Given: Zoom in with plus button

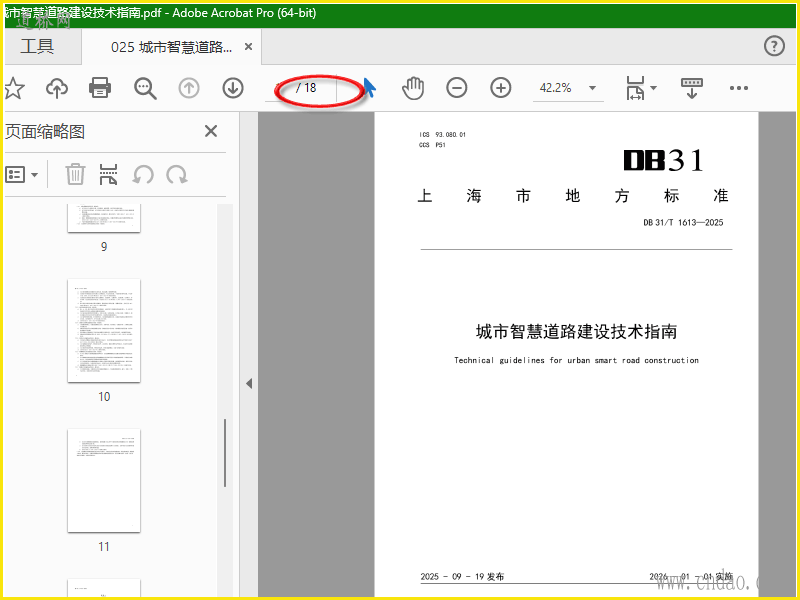Looking at the screenshot, I should tap(501, 88).
